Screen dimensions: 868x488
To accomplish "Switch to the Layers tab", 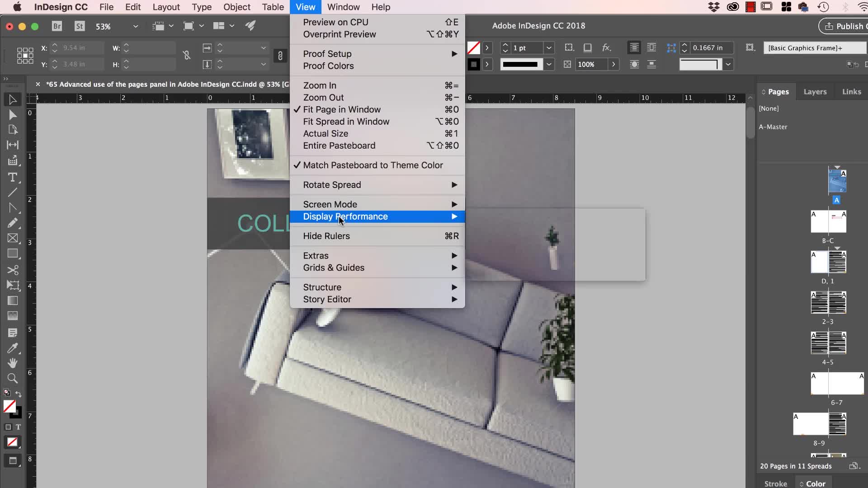I will click(815, 92).
